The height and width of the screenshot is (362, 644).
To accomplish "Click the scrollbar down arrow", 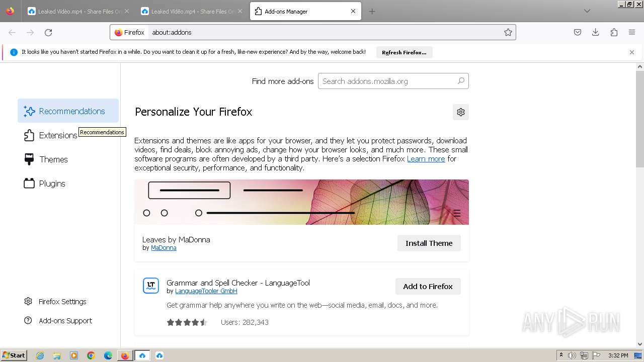I will tap(640, 345).
